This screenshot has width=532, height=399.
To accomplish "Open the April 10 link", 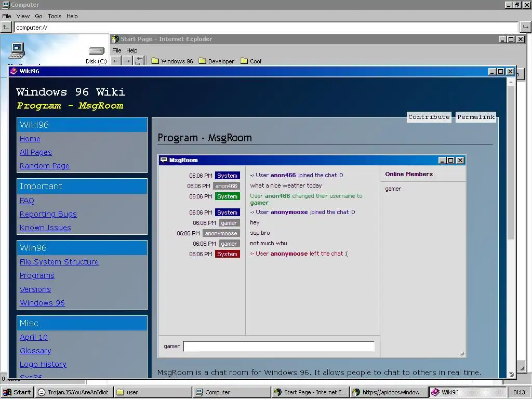I will (34, 337).
